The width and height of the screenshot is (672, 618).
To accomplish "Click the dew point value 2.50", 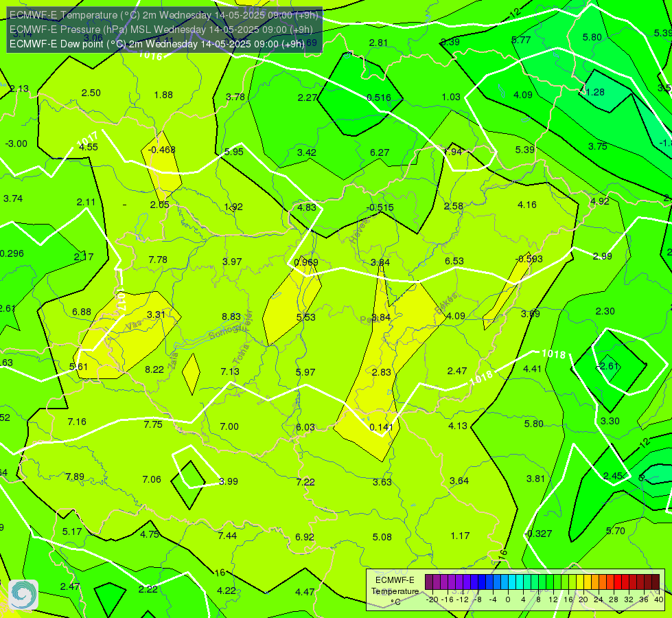I will pyautogui.click(x=91, y=93).
